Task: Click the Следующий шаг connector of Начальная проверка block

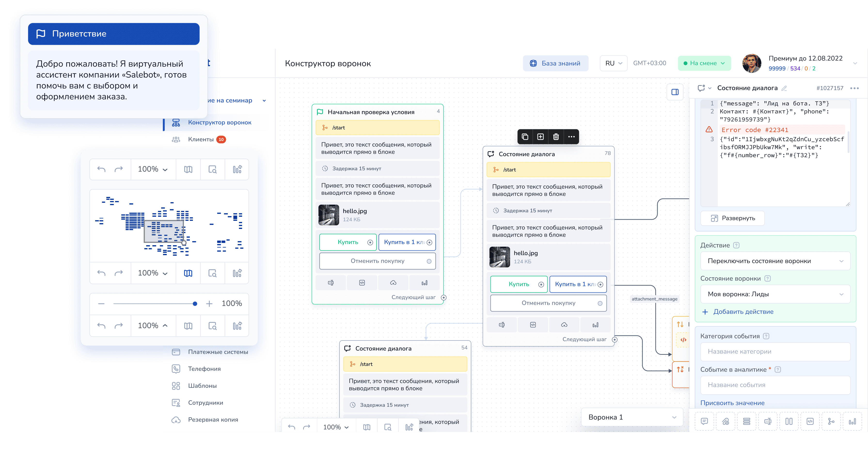Action: [x=443, y=297]
